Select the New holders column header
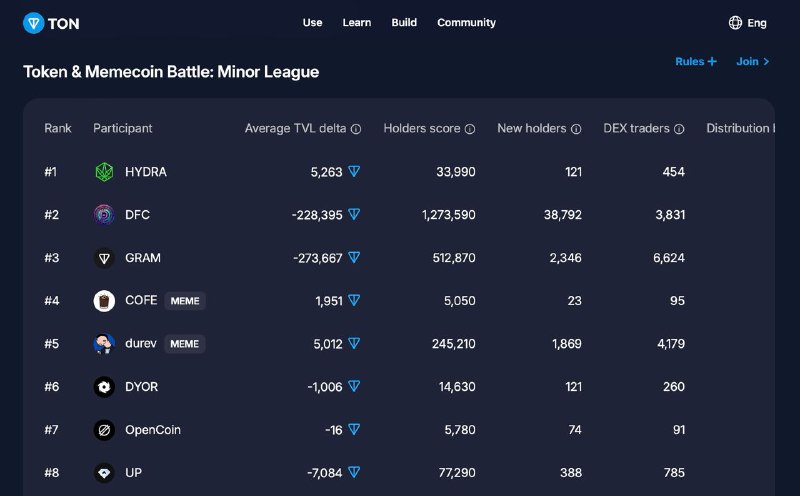This screenshot has width=800, height=496. tap(532, 128)
